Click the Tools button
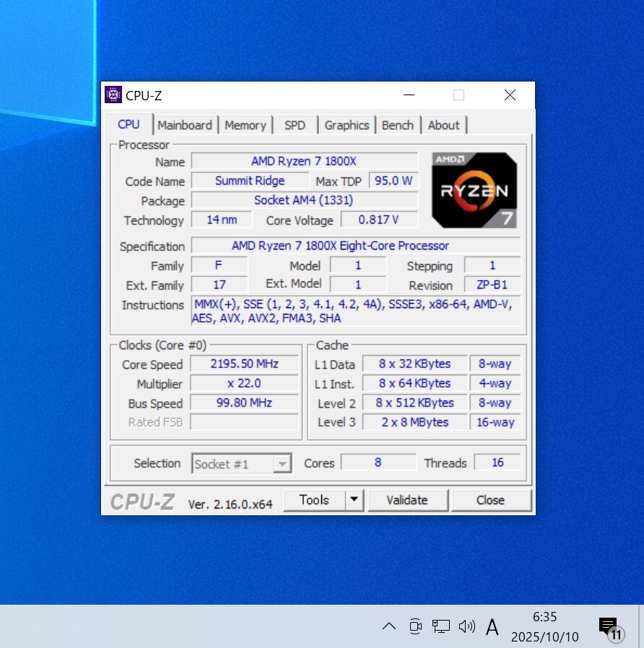644x648 pixels. click(x=314, y=500)
